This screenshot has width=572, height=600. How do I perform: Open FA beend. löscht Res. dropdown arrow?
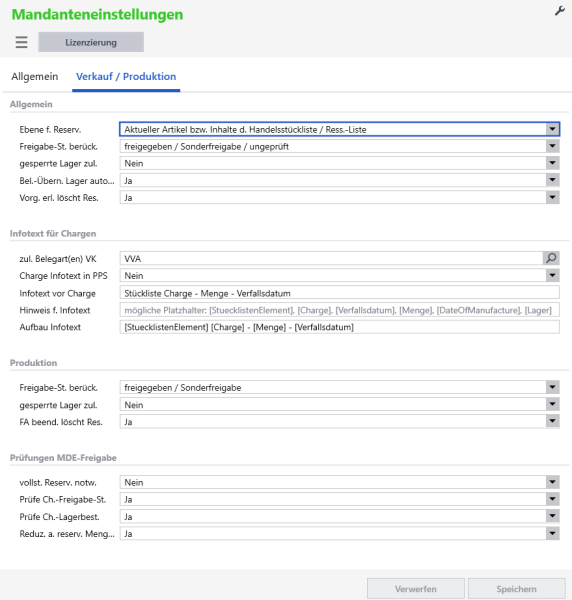(552, 422)
